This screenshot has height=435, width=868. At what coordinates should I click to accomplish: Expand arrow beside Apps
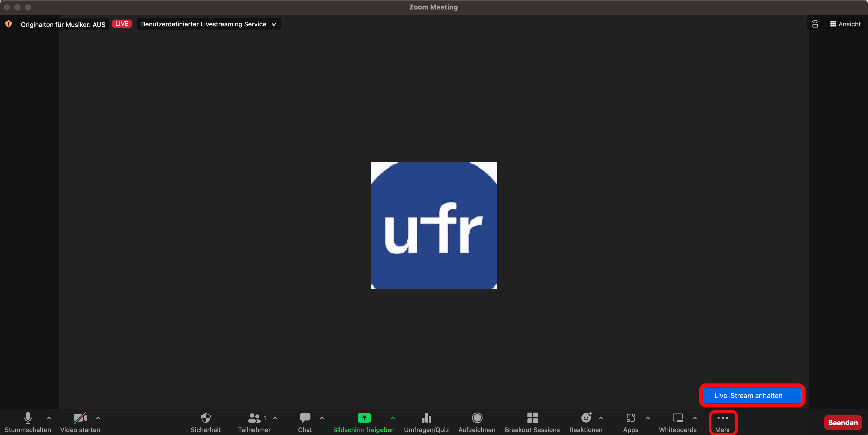click(648, 418)
